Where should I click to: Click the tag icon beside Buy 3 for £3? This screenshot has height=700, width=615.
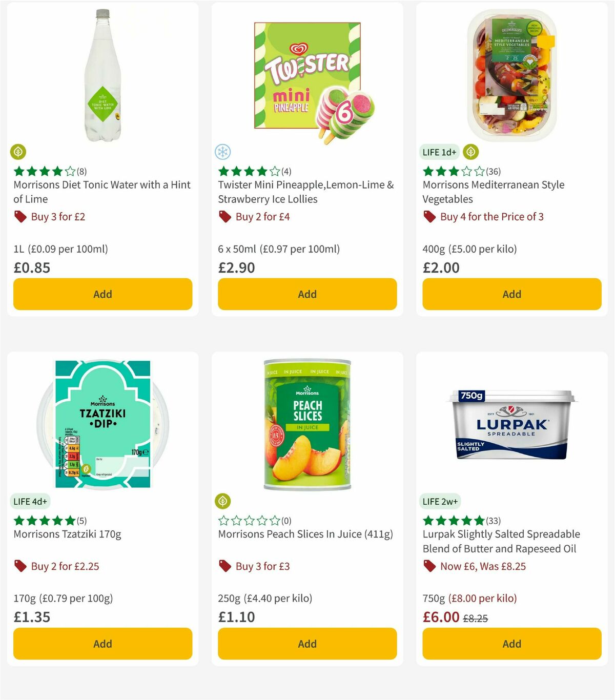pos(224,566)
